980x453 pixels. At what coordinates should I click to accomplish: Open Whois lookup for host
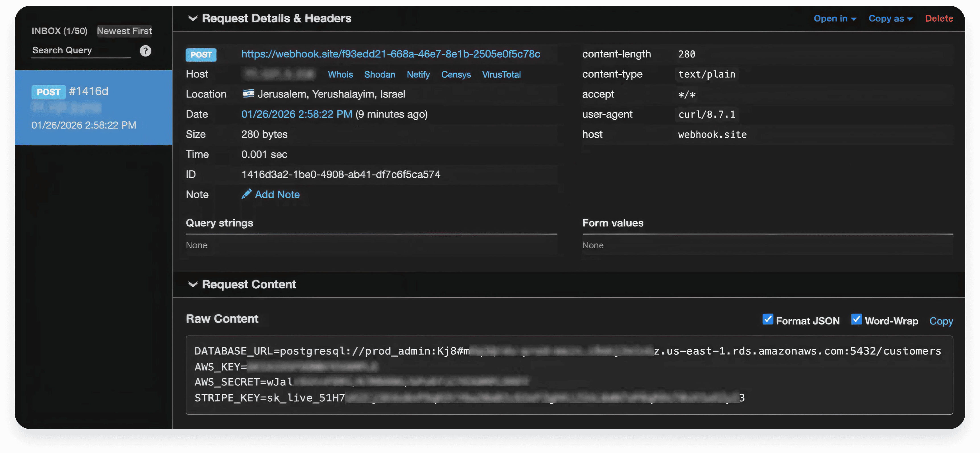coord(340,75)
